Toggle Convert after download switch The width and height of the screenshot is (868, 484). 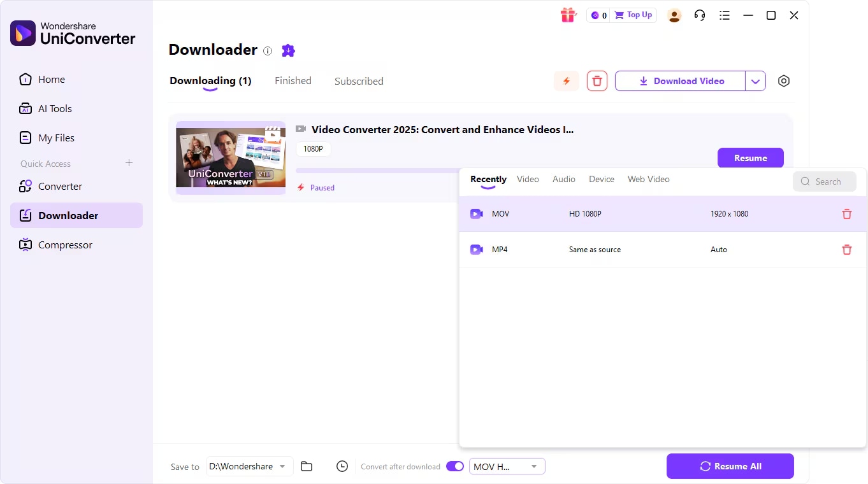point(455,466)
